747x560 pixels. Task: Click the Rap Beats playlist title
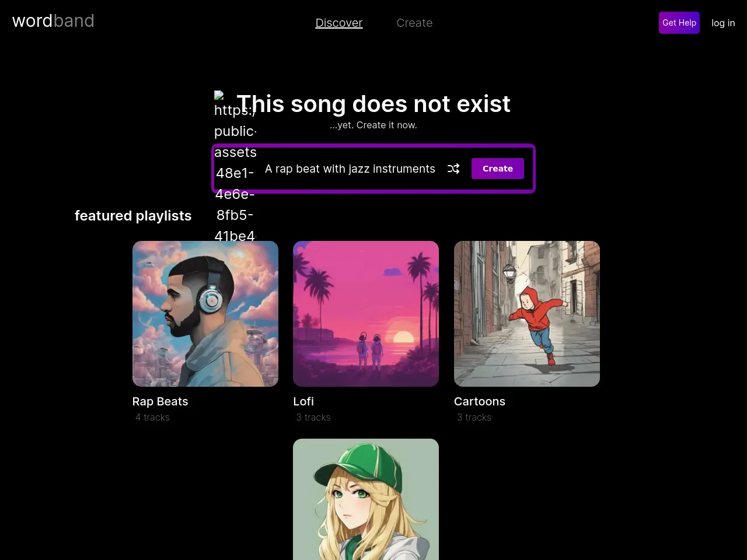pyautogui.click(x=160, y=401)
